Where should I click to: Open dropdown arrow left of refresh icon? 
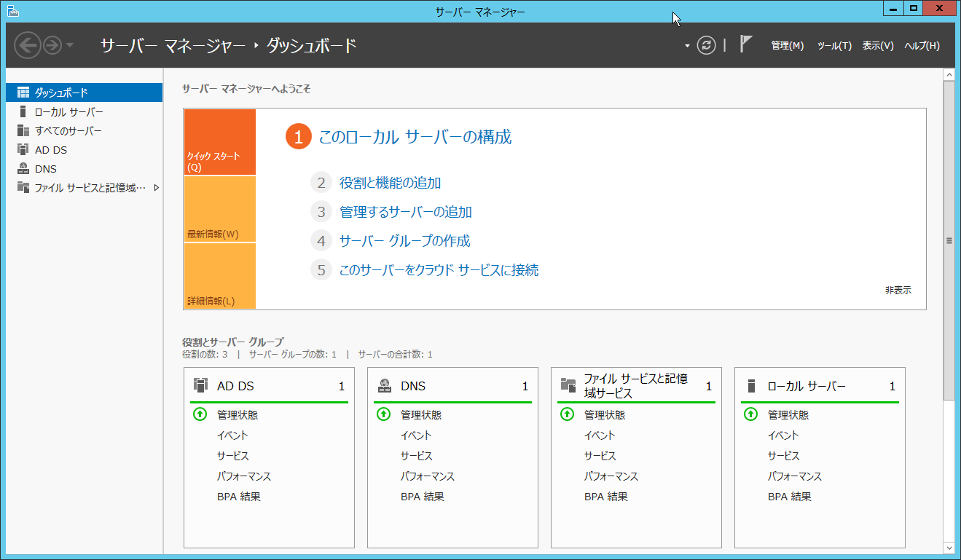point(687,46)
